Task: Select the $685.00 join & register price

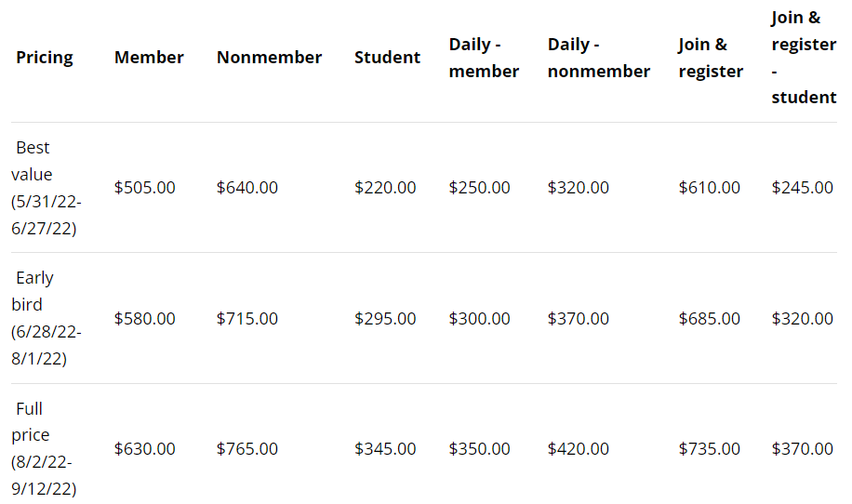Action: 709,319
